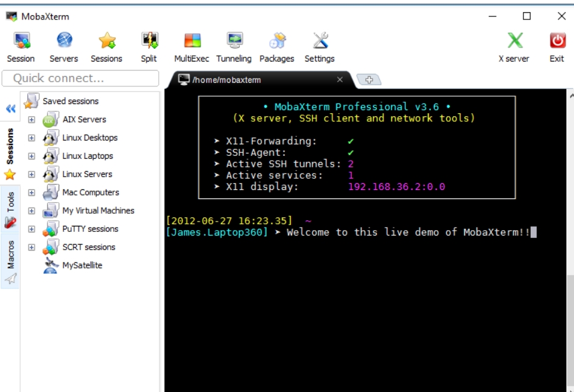Click the X11 display address 192.168.36.2:0.0
This screenshot has height=392, width=574.
396,187
